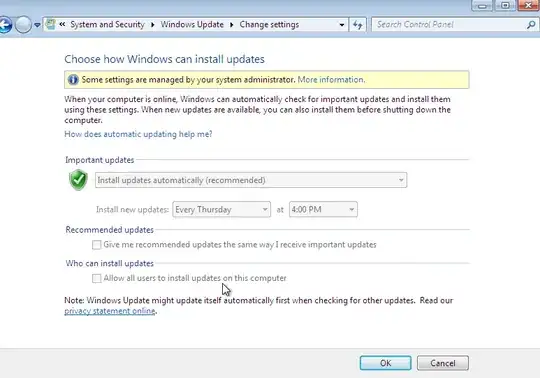Expand arrow after Windows Update breadcrumb
The width and height of the screenshot is (540, 378).
pyautogui.click(x=231, y=25)
